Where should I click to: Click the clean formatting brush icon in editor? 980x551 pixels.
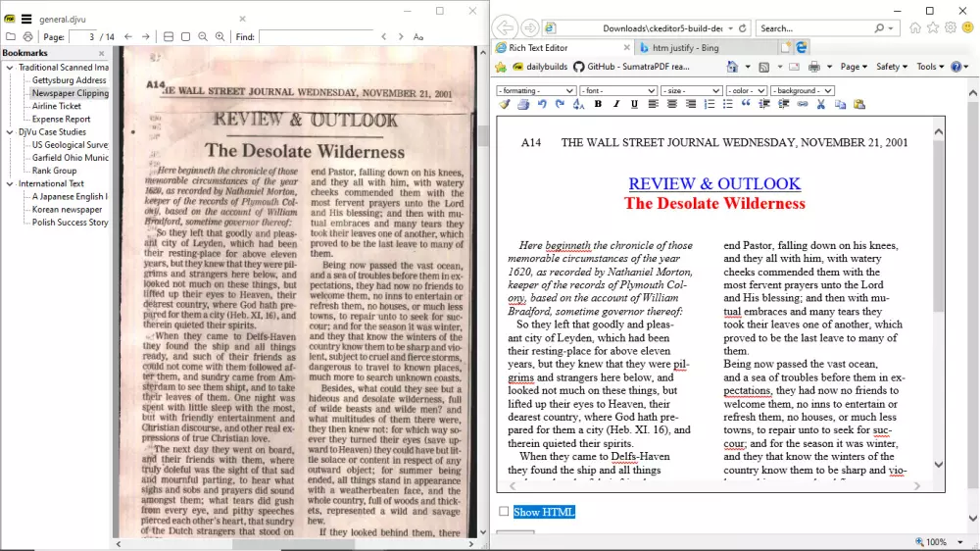click(505, 105)
